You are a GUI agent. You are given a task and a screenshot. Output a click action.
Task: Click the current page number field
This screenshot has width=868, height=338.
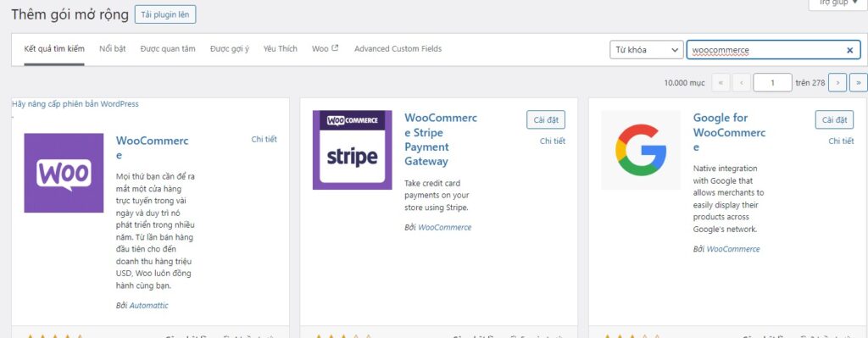(772, 82)
